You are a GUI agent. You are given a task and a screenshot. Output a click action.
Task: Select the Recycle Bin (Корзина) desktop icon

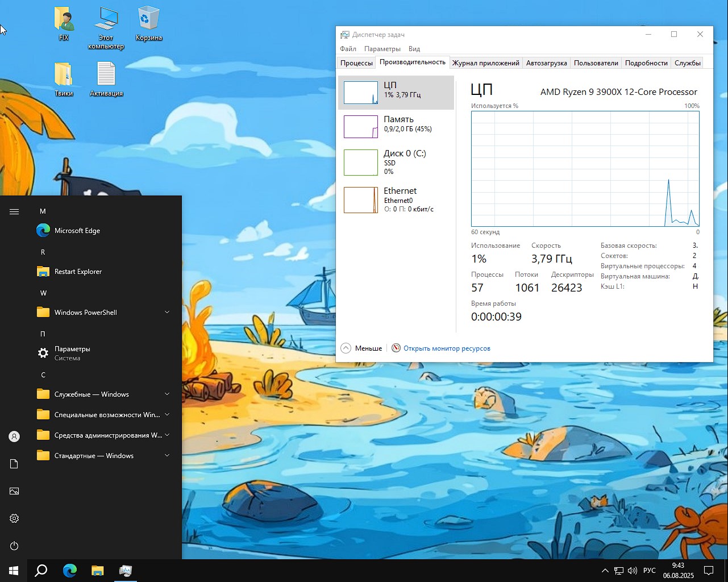point(148,23)
